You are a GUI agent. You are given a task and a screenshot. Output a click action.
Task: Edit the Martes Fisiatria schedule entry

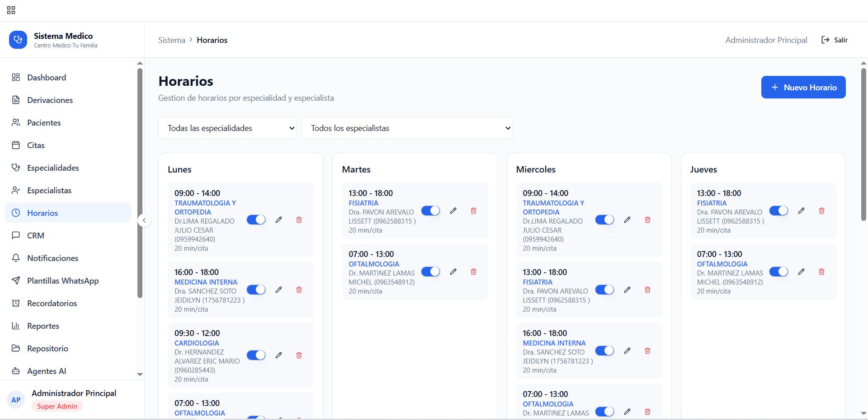point(453,211)
